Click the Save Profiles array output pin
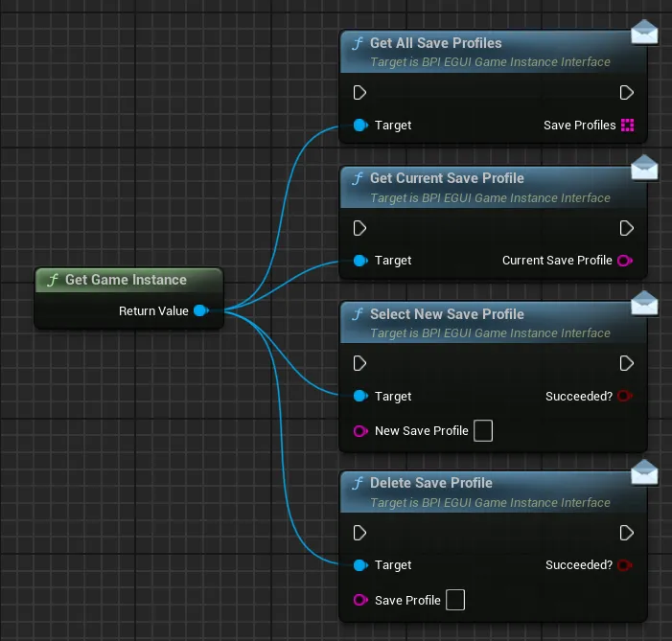The width and height of the screenshot is (672, 641). (x=628, y=126)
